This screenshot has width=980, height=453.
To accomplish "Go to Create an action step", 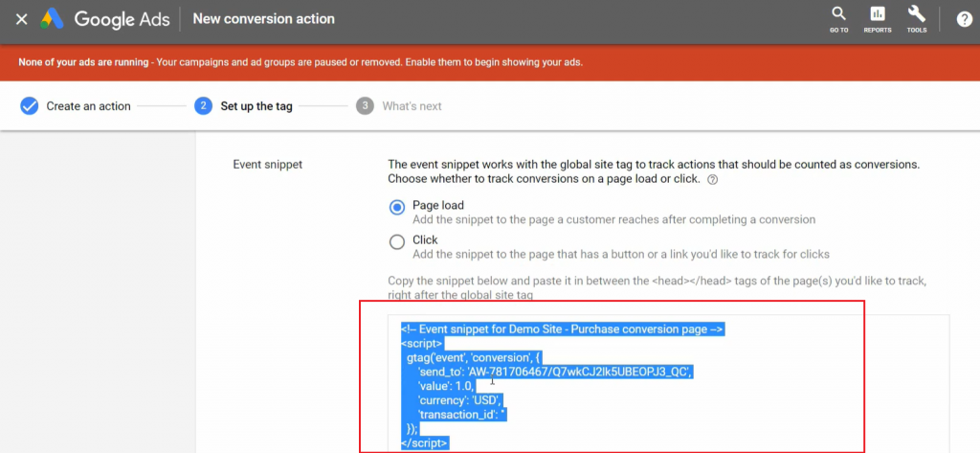I will coord(88,106).
